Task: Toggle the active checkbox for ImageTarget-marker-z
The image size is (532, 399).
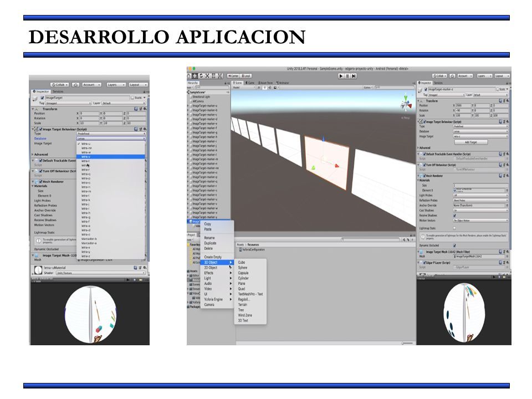Action: 426,89
